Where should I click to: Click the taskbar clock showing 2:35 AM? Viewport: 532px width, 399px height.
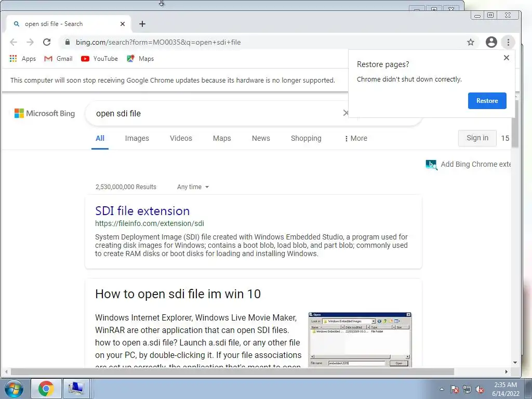point(505,389)
